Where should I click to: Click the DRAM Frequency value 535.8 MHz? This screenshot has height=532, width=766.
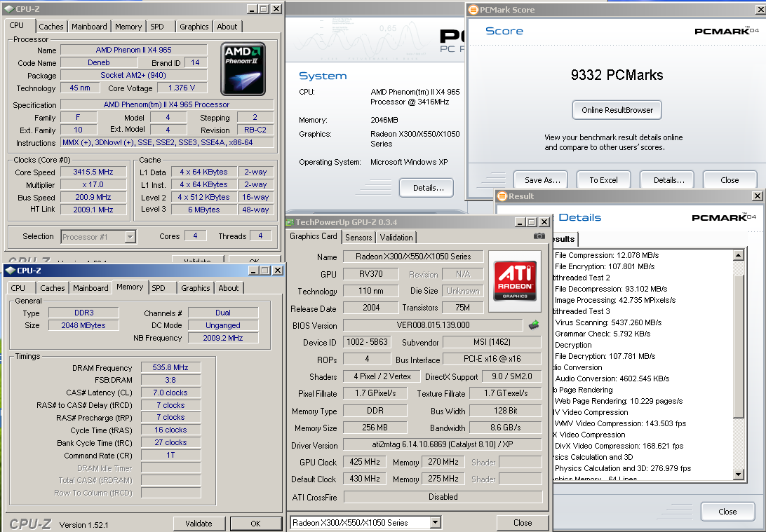point(170,367)
